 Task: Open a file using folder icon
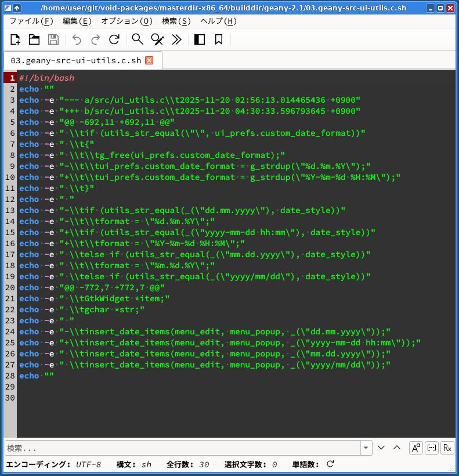(34, 39)
